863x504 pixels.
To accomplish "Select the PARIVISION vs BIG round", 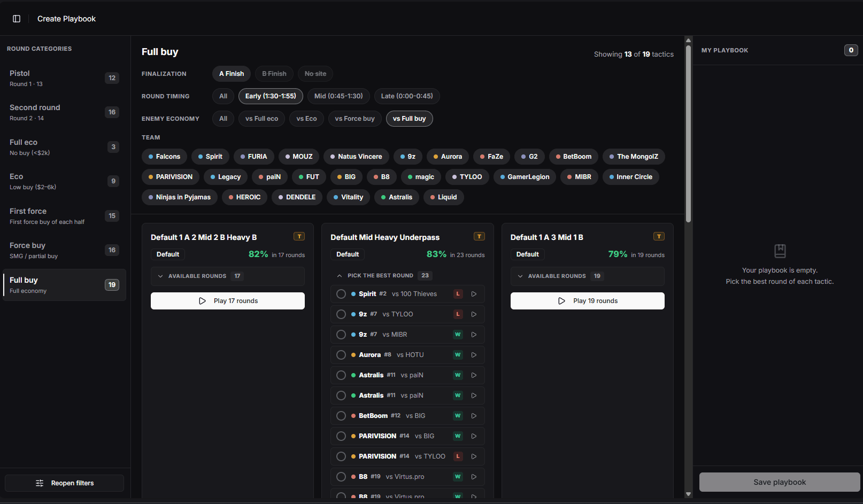I will [x=341, y=436].
